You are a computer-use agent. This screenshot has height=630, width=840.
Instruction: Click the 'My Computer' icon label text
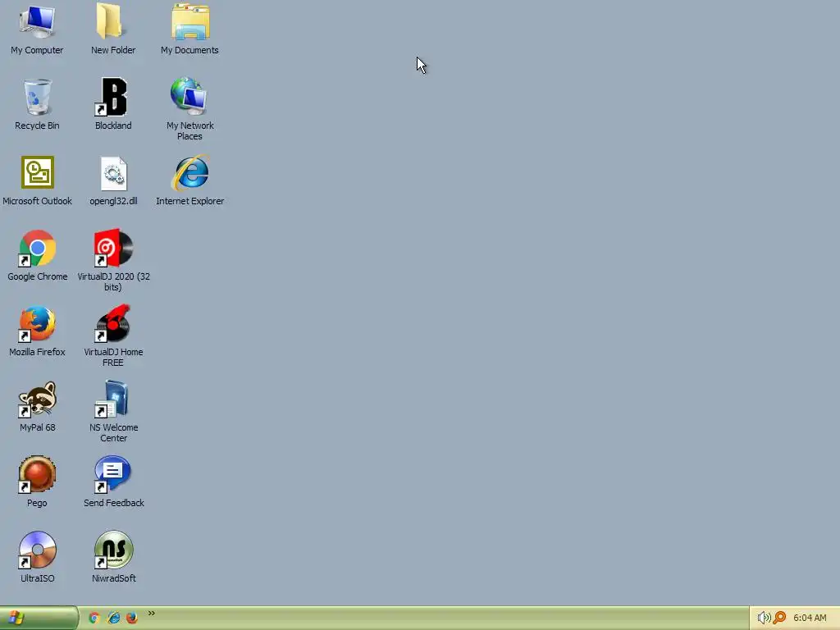point(37,50)
